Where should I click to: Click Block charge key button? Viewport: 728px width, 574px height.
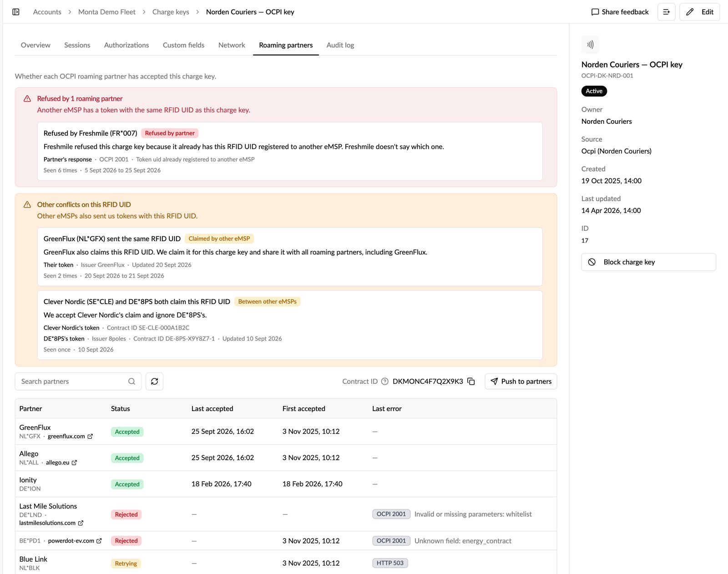pos(648,262)
